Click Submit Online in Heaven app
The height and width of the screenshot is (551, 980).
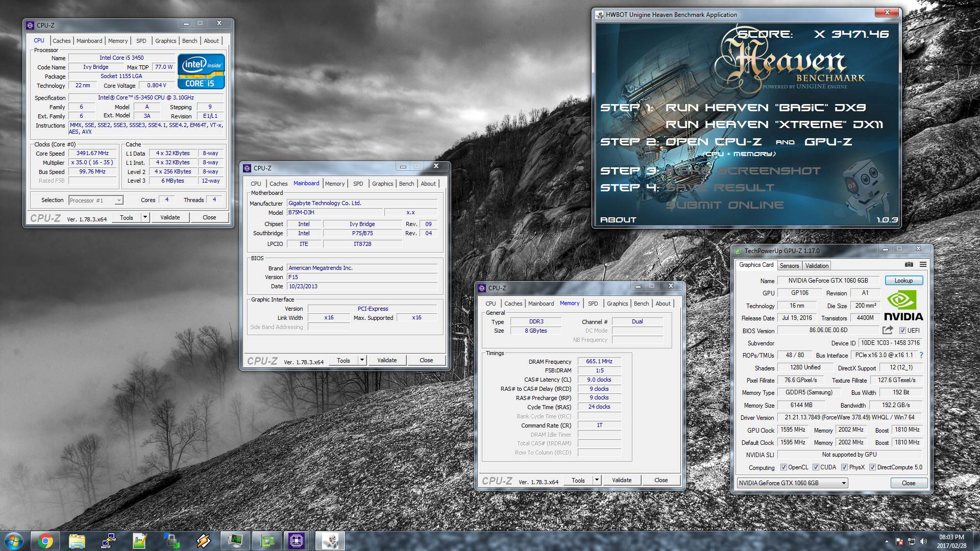pos(724,205)
